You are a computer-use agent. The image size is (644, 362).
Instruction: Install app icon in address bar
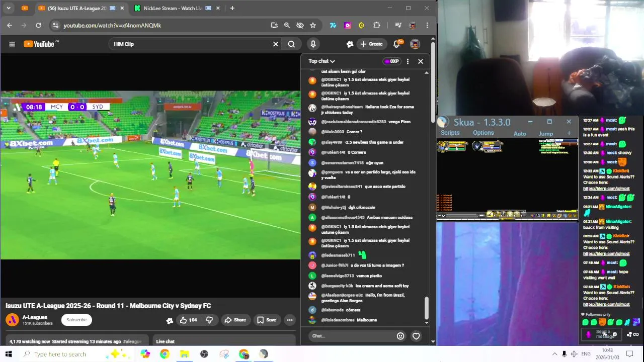click(274, 25)
